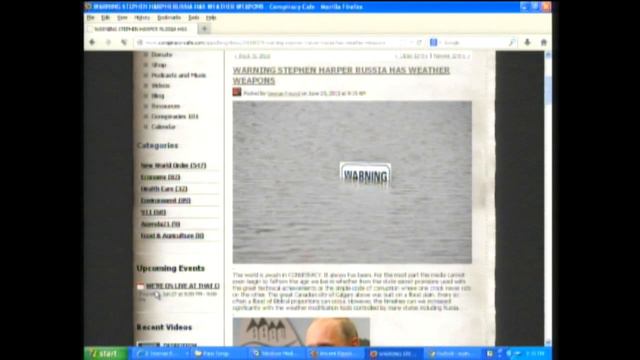640x360 pixels.
Task: Open the Help menu
Action: [211, 18]
